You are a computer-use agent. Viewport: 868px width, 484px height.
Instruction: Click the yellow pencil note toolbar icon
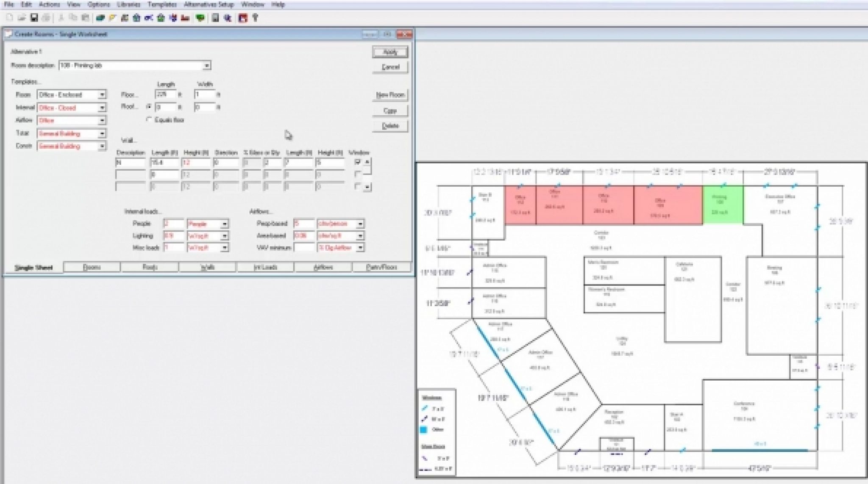coord(112,18)
